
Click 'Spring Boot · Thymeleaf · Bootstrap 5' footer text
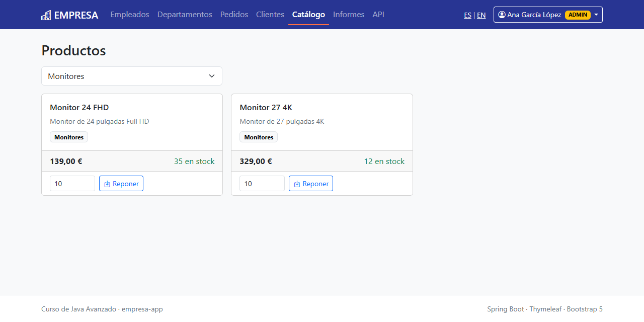tap(545, 309)
